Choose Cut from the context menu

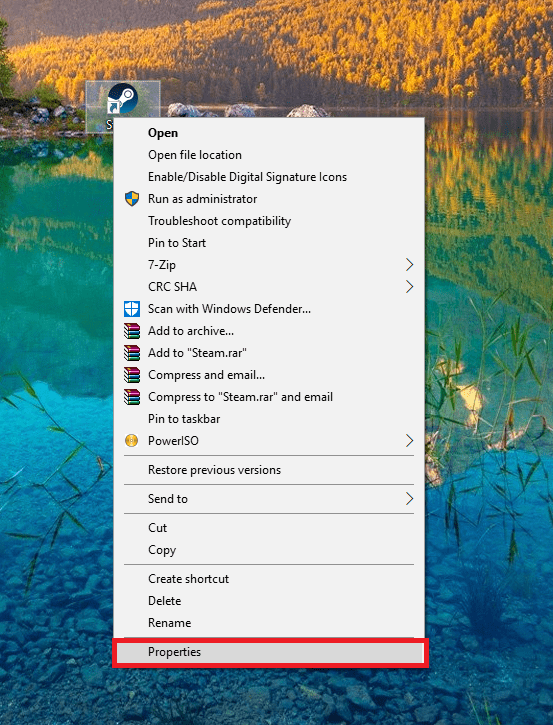(x=269, y=528)
